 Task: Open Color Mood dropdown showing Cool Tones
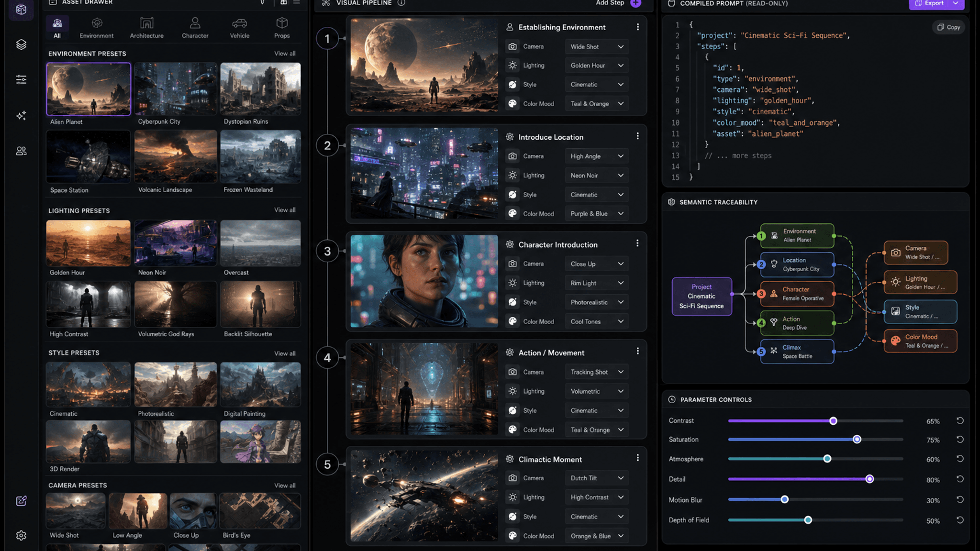tap(596, 322)
